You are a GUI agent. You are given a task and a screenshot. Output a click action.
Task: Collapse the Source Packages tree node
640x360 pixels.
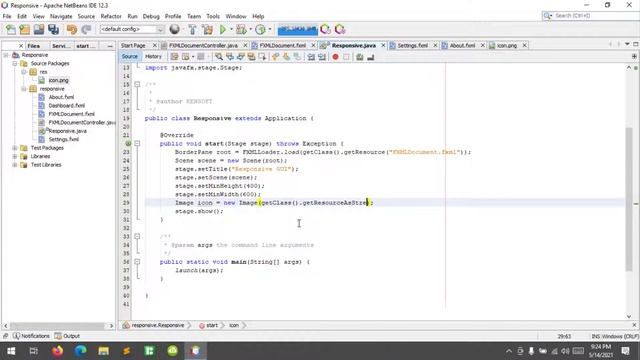pyautogui.click(x=15, y=64)
